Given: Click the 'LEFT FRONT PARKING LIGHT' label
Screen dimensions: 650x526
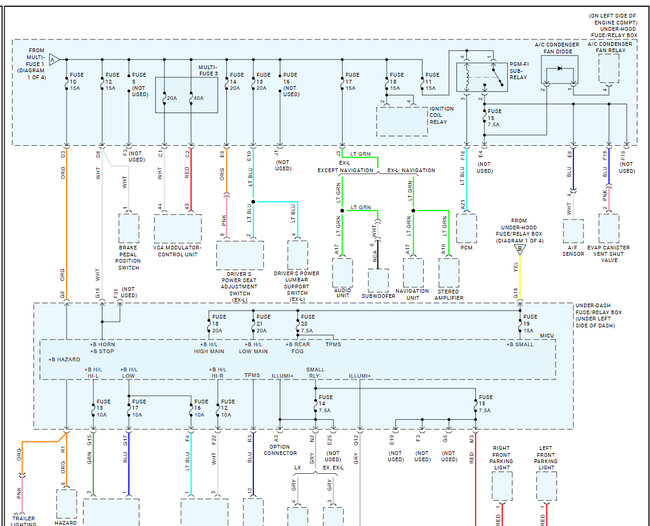Looking at the screenshot, I should [546, 458].
